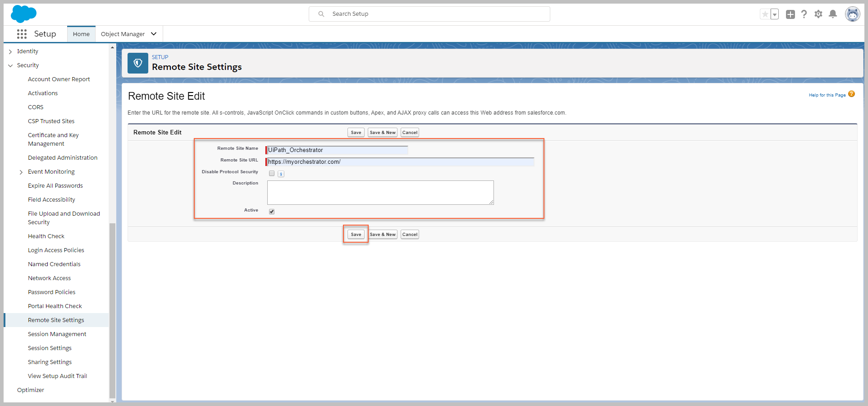Enable the Disable Protocol Security checkbox

pos(272,174)
